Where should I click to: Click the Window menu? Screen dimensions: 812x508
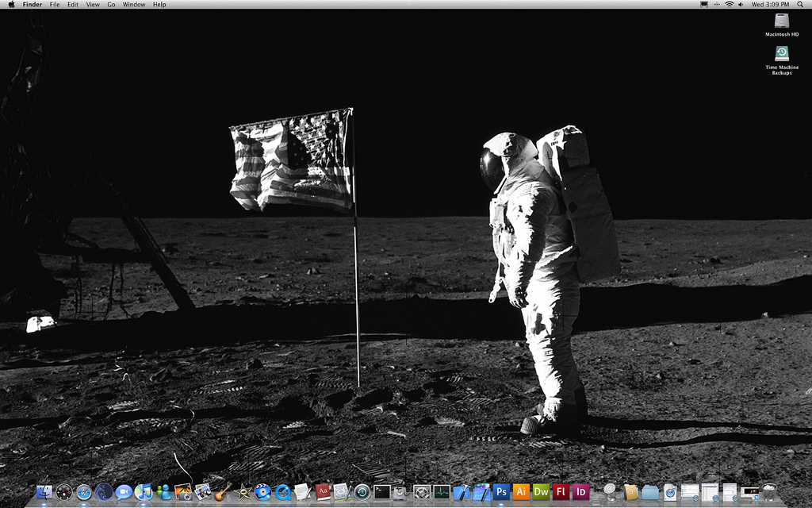pos(134,5)
